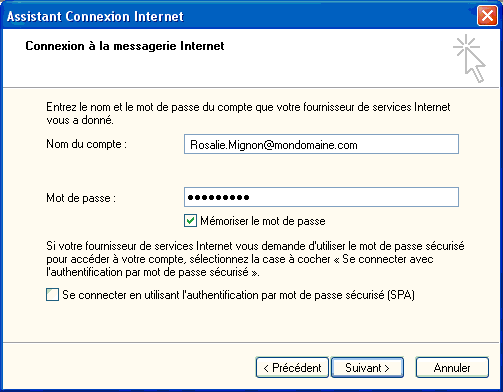Click the 'Mot de passe :' label
The height and width of the screenshot is (392, 503).
[81, 198]
